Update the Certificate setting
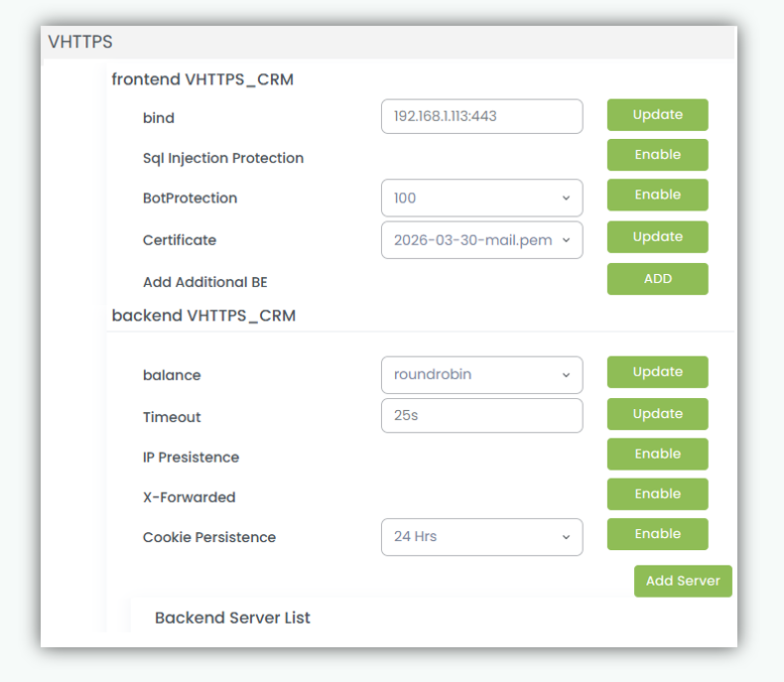 click(x=657, y=237)
